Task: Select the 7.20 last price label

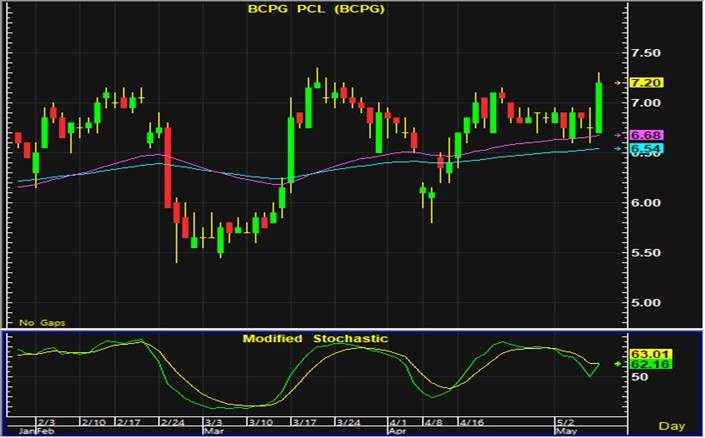Action: click(x=646, y=83)
